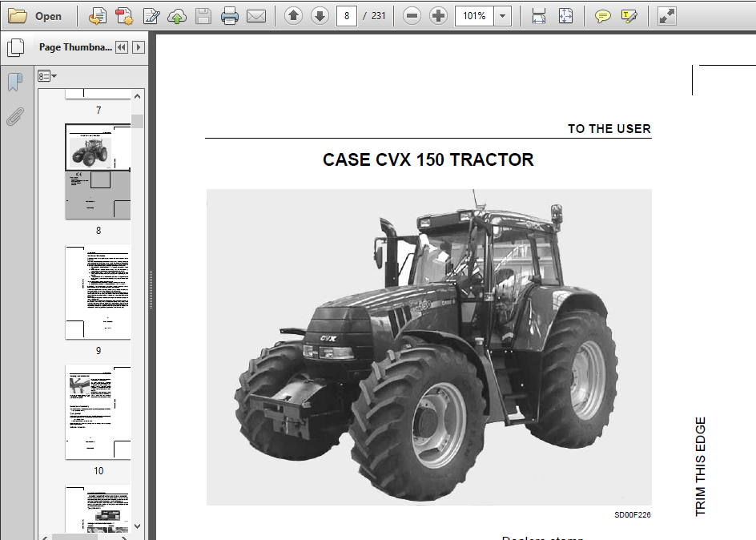Click the thumbnails scroll down arrow
This screenshot has width=756, height=540.
click(138, 526)
